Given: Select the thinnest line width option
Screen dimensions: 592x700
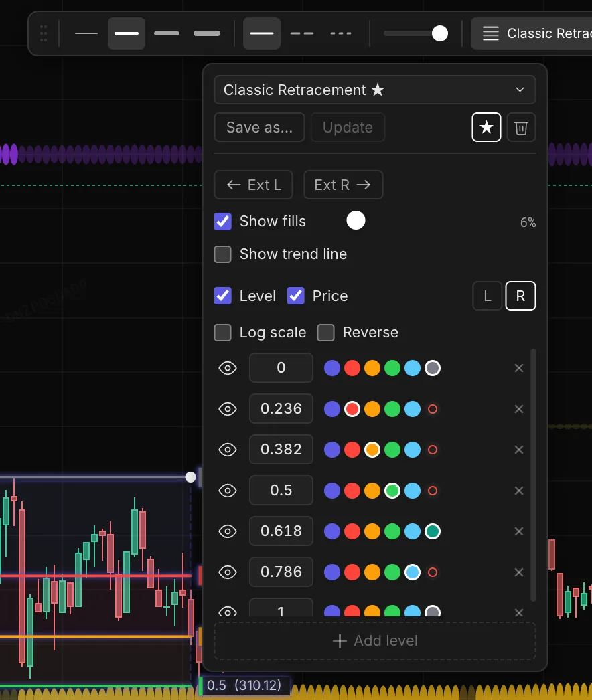Looking at the screenshot, I should tap(86, 33).
